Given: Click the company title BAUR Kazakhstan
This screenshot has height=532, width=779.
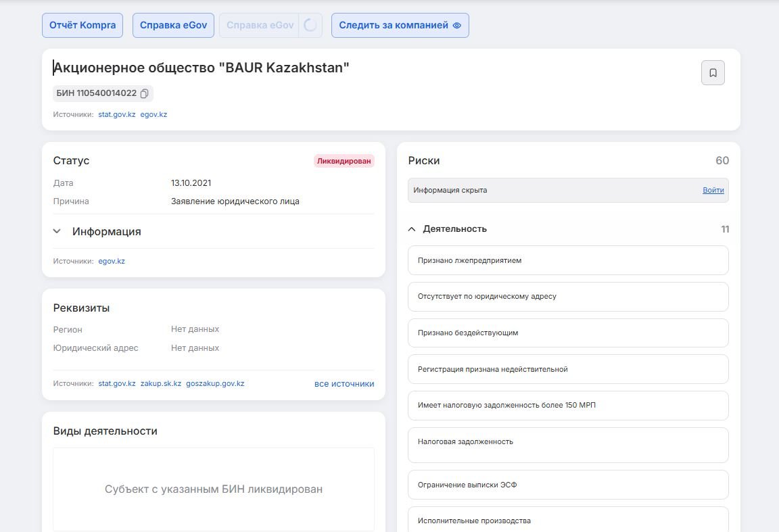Looking at the screenshot, I should [202, 68].
